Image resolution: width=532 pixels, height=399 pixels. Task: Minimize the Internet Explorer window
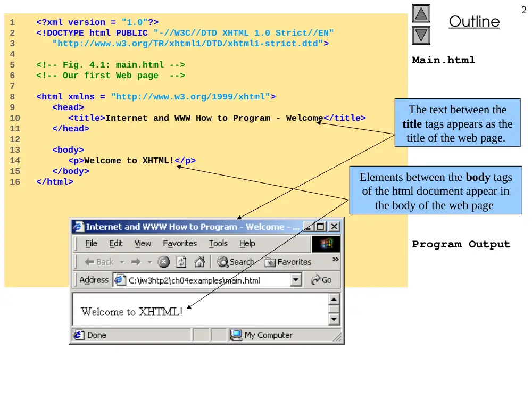click(308, 227)
